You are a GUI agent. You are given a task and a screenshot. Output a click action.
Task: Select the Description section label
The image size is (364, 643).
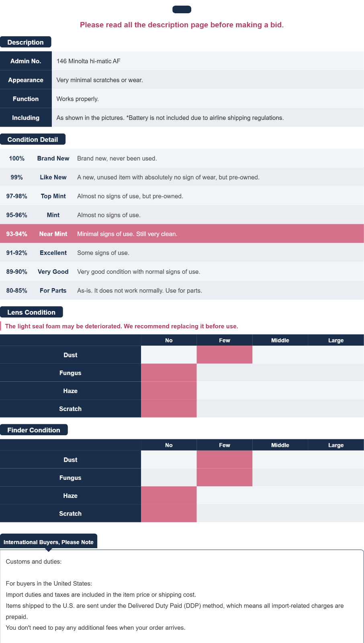(x=26, y=42)
